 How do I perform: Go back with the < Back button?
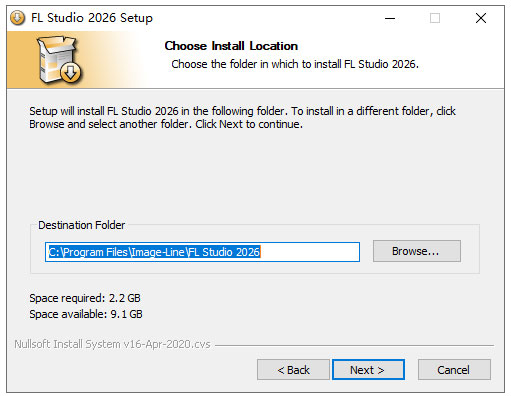coord(293,370)
